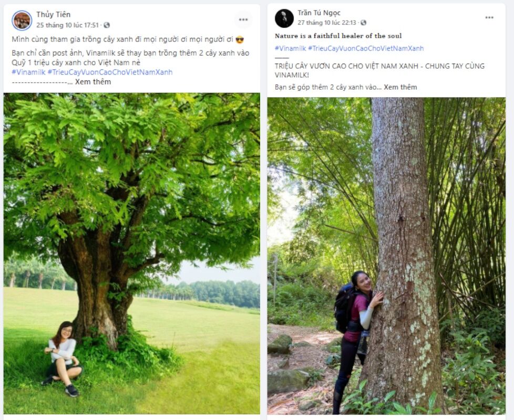Click the Thủy Tiên profile name
Viewport: 514px width, 420px height.
53,14
